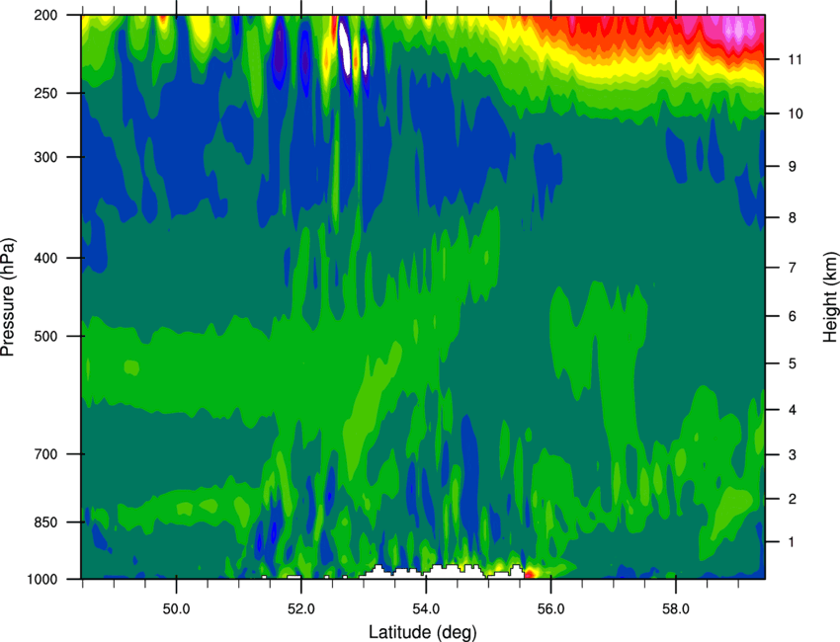The width and height of the screenshot is (840, 642).
Task: Pick the 7 km height label
Action: tap(793, 268)
